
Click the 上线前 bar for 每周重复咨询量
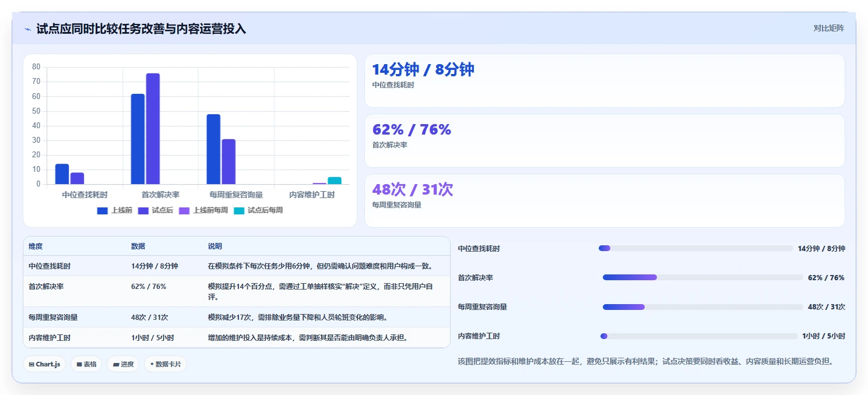(213, 149)
